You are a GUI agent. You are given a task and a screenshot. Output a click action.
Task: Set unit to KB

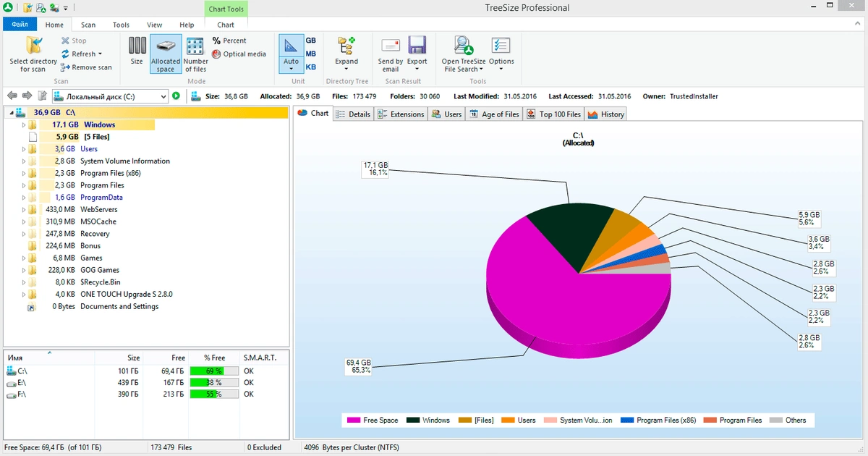(x=310, y=67)
